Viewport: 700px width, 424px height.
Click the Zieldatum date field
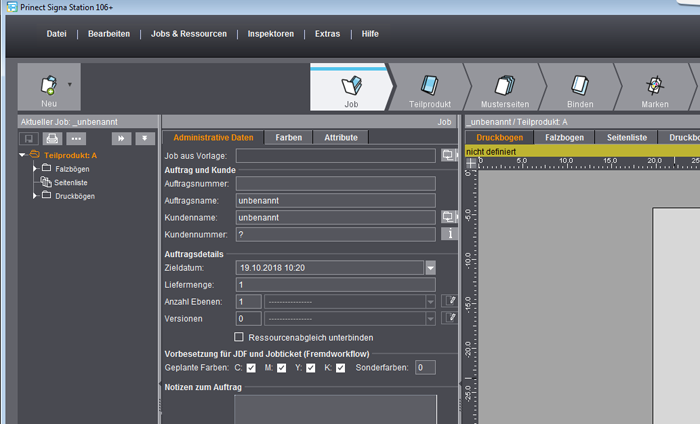pyautogui.click(x=330, y=268)
